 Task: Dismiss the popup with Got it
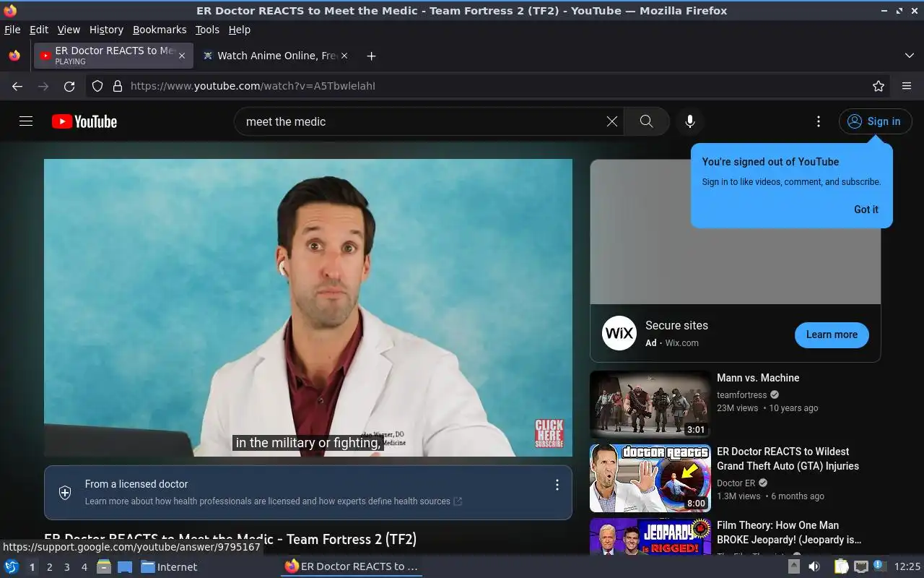(866, 210)
